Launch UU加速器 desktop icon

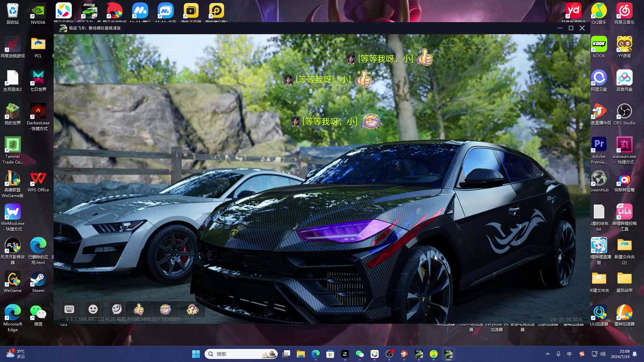tap(599, 315)
